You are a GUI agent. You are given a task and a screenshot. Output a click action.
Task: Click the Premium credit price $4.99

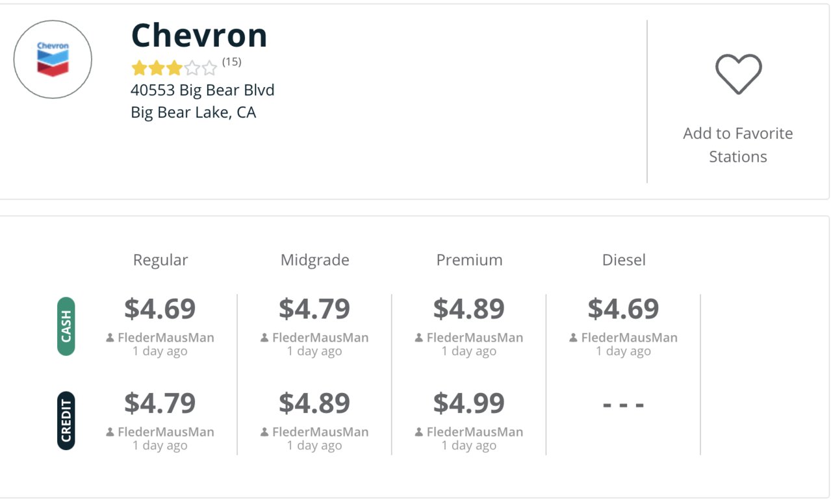click(x=469, y=403)
